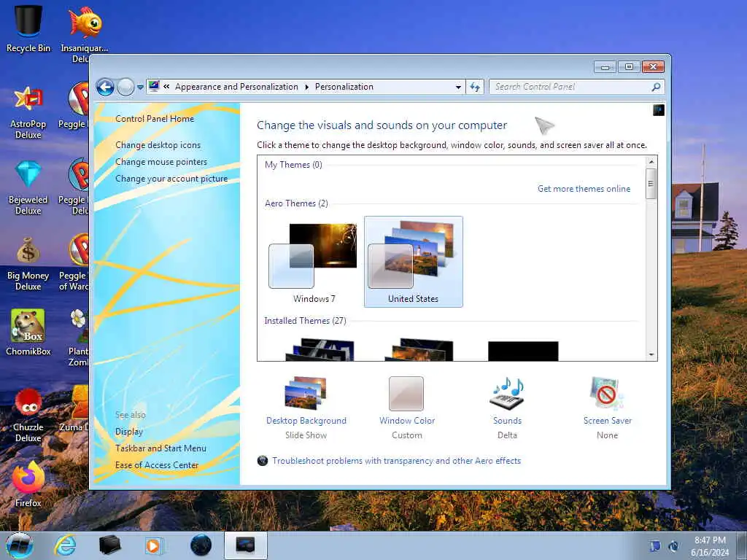Open AstroPop Deluxe desktop icon

click(28, 112)
